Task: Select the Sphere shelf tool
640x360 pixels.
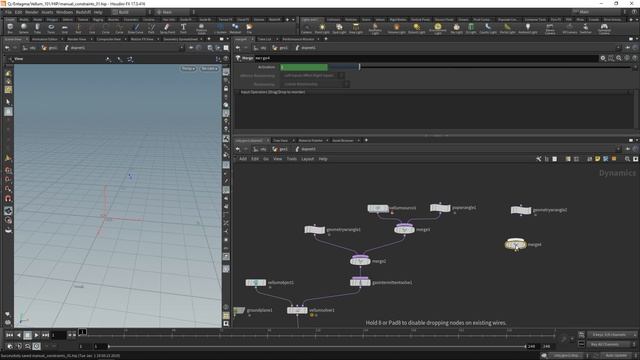Action: click(24, 28)
